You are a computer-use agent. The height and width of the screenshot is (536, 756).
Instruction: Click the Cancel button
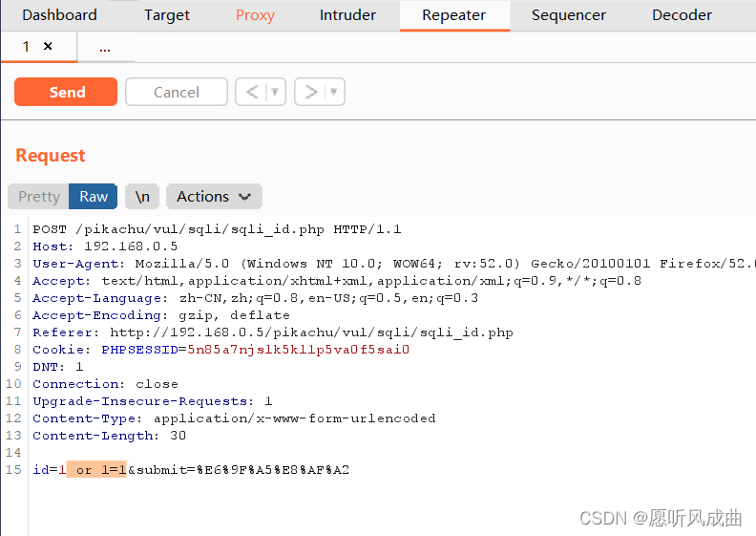(177, 92)
